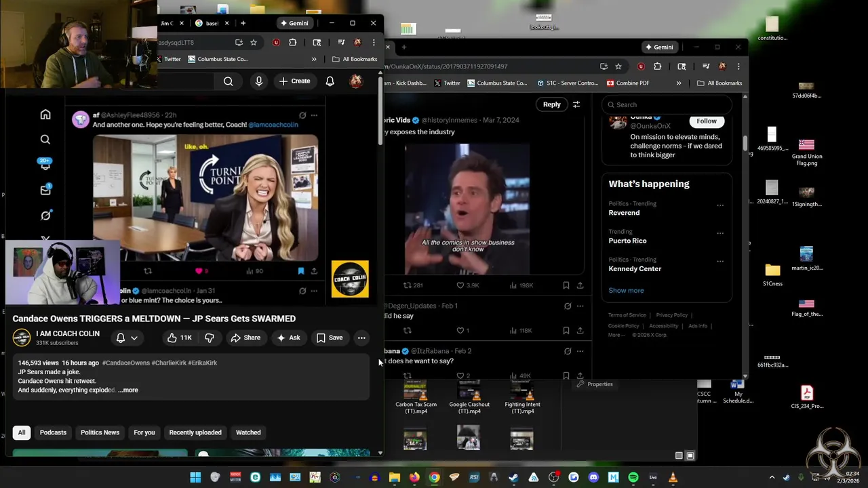The height and width of the screenshot is (488, 868).
Task: Open more options (three dots) on AshleyFlee48956 post
Action: [x=314, y=115]
